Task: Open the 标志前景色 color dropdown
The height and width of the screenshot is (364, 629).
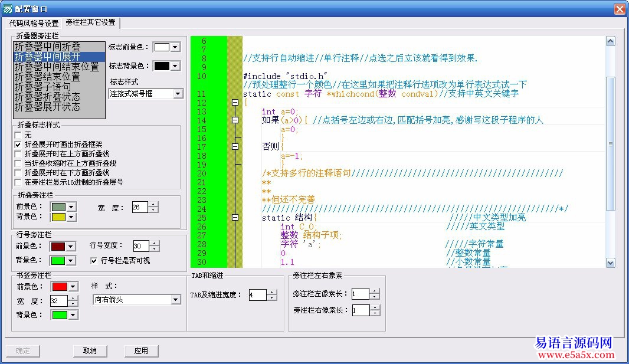Action: click(x=175, y=47)
